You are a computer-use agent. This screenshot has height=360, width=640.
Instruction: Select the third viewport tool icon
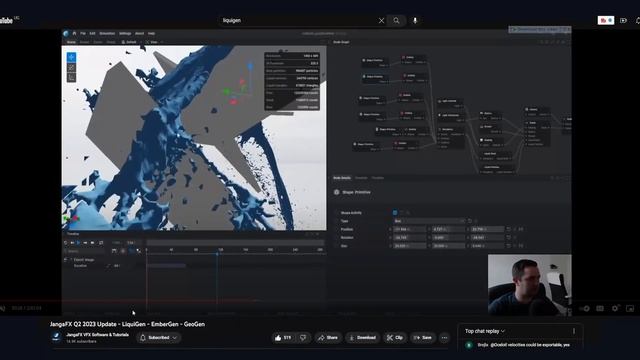[71, 78]
